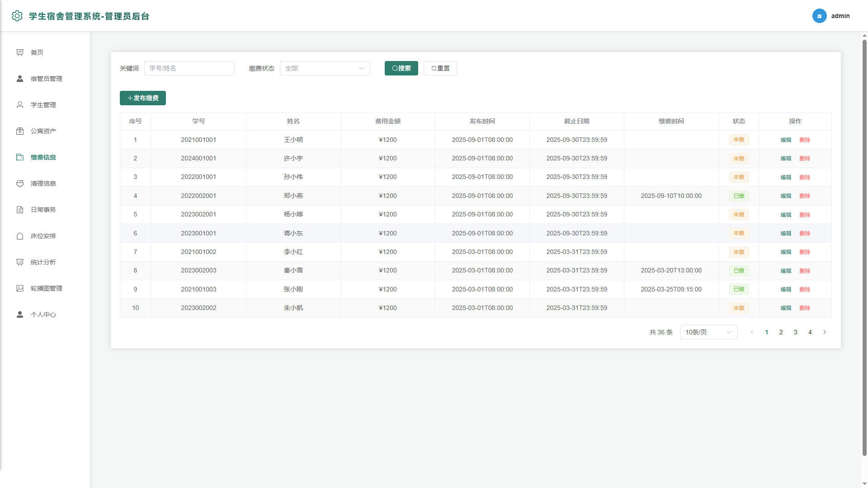Open 统计分析 menu item
This screenshot has height=488, width=868.
click(x=45, y=262)
